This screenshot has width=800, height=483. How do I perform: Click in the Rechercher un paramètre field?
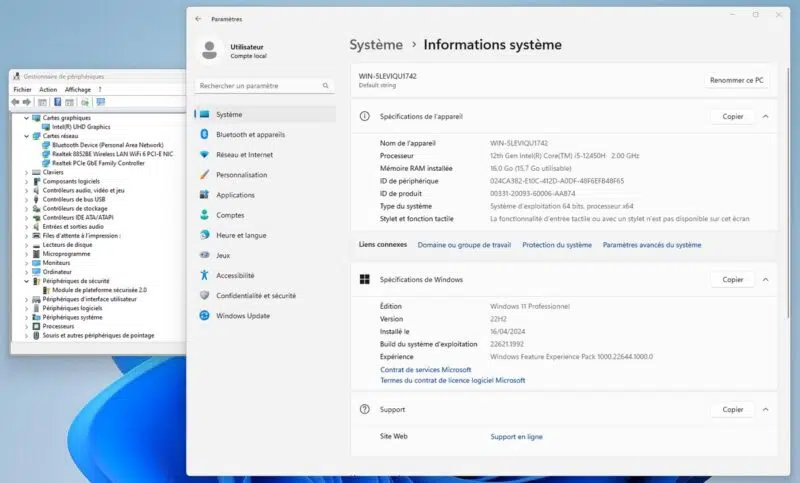coord(258,86)
